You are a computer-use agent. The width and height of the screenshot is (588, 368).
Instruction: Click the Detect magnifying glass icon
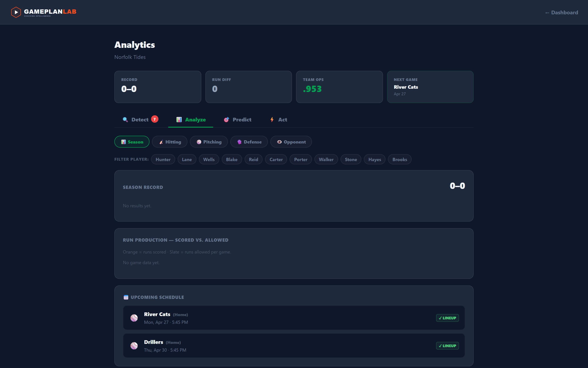coord(125,120)
